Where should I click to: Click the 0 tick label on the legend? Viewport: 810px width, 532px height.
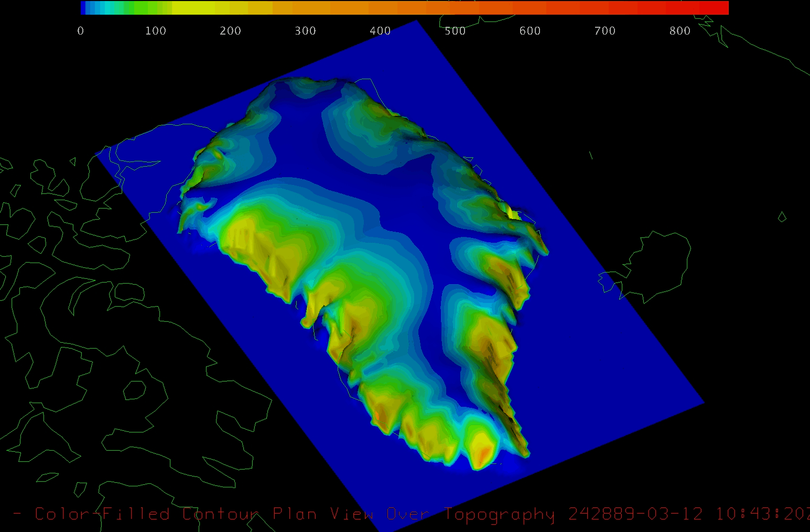click(x=80, y=31)
